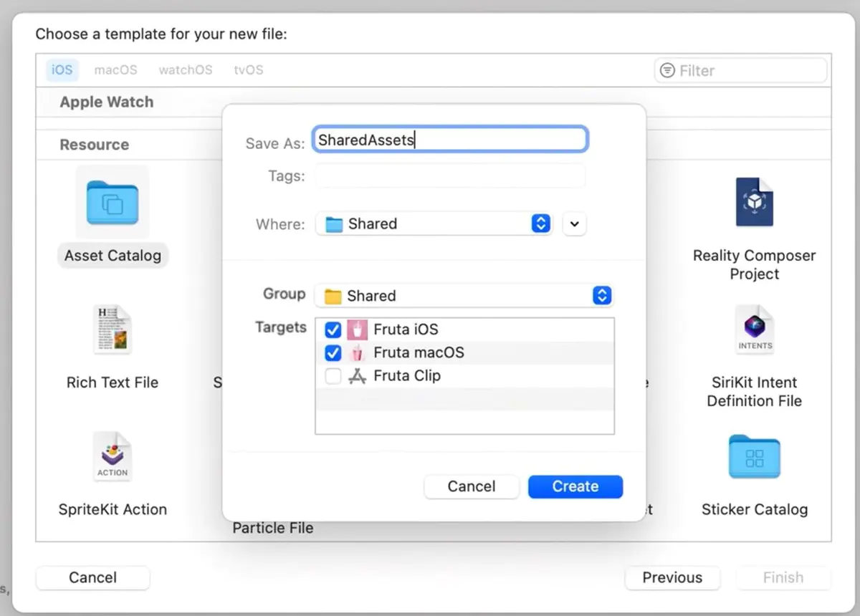Click the filter icon in the search field
860x616 pixels.
pyautogui.click(x=667, y=70)
